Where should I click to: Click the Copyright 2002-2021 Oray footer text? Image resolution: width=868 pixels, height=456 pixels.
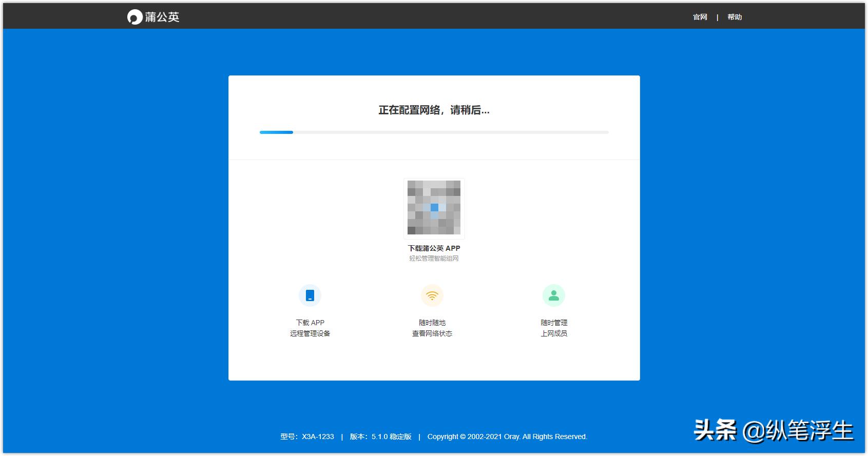click(x=507, y=437)
